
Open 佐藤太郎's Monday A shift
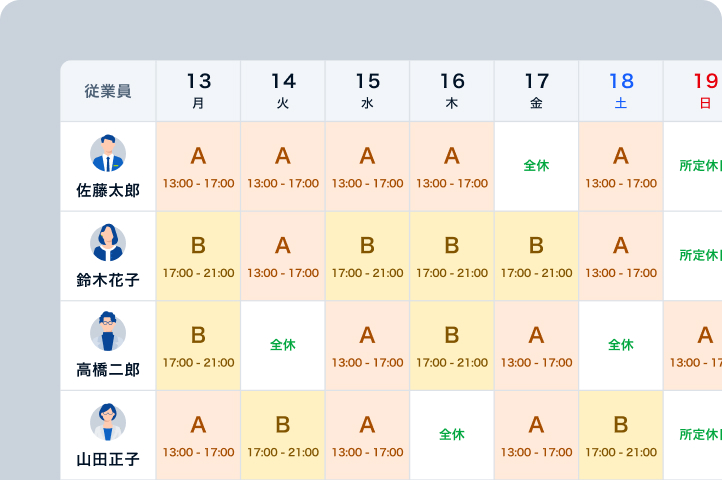(x=198, y=166)
